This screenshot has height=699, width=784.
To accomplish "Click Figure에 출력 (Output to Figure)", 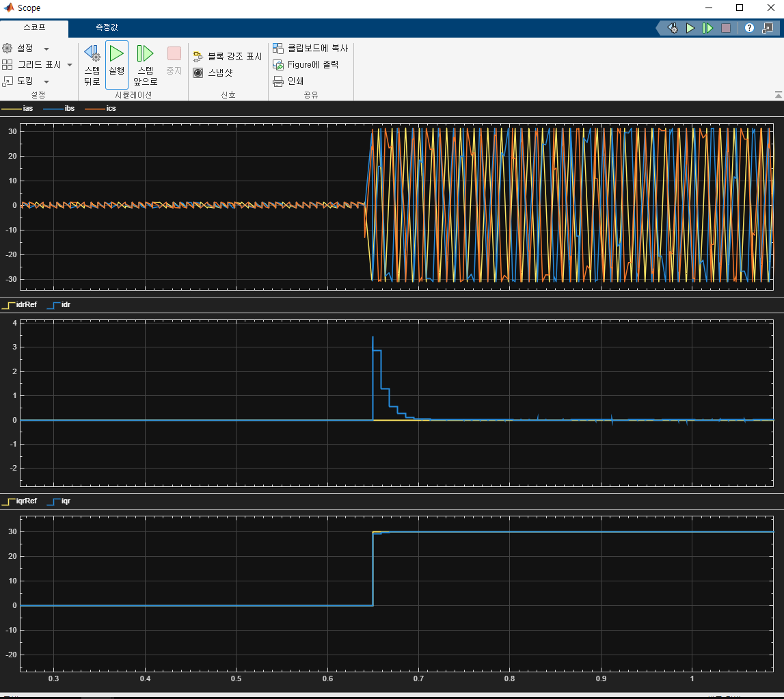I will coord(306,64).
